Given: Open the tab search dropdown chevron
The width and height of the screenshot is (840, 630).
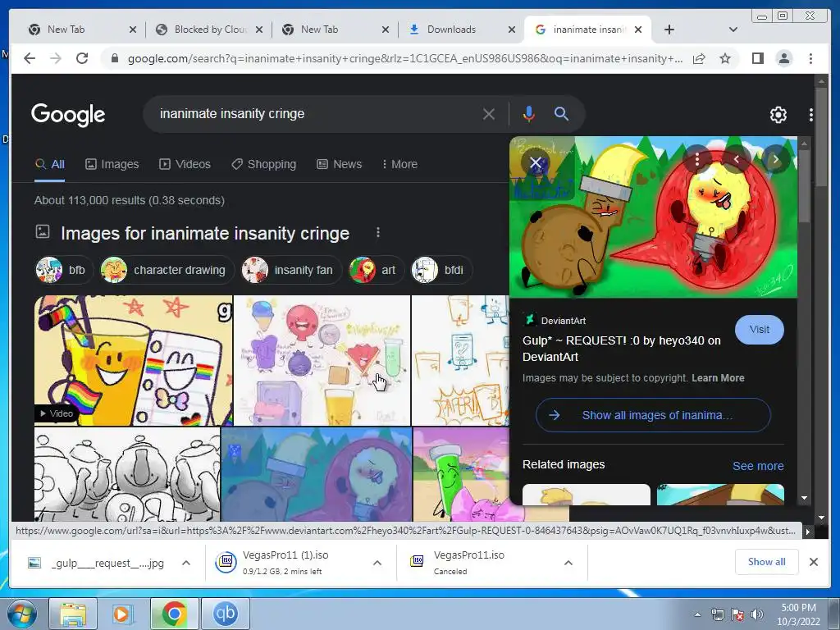Looking at the screenshot, I should 733,30.
